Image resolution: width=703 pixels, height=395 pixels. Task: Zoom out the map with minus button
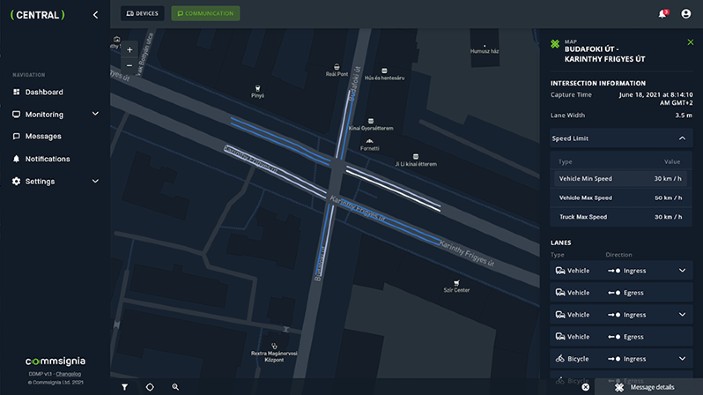click(130, 65)
